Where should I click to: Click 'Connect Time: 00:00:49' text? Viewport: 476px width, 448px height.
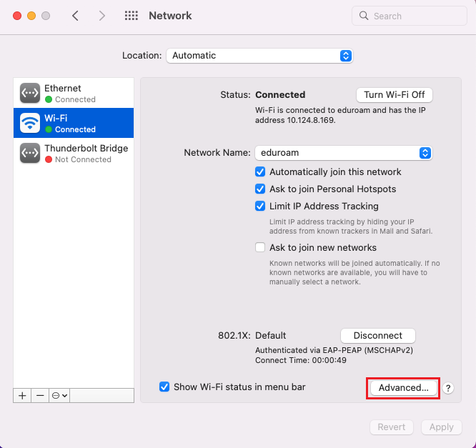(x=300, y=360)
